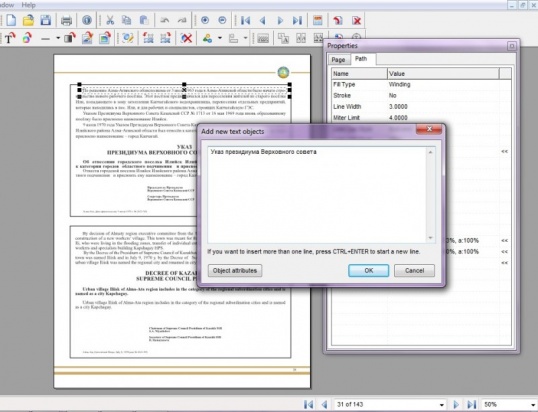Image resolution: width=538 pixels, height=412 pixels.
Task: Save the document with the floppy icon
Action: tap(46, 20)
